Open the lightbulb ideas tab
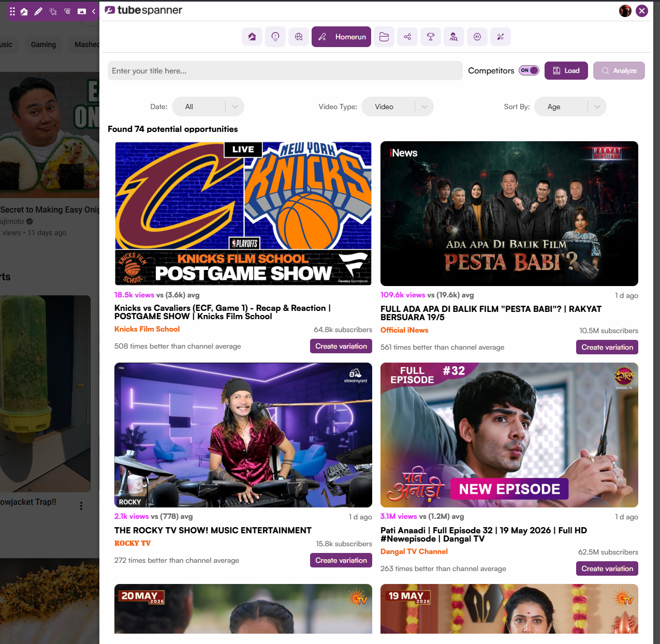Screen dimensions: 660x644 (x=275, y=37)
